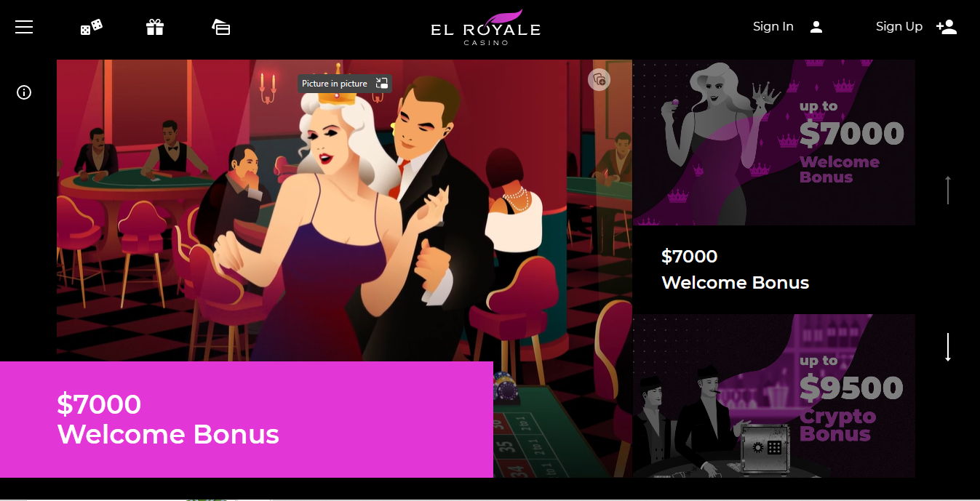Click the $7000 Welcome Bonus caption
Image resolution: width=980 pixels, height=501 pixels.
(x=735, y=269)
